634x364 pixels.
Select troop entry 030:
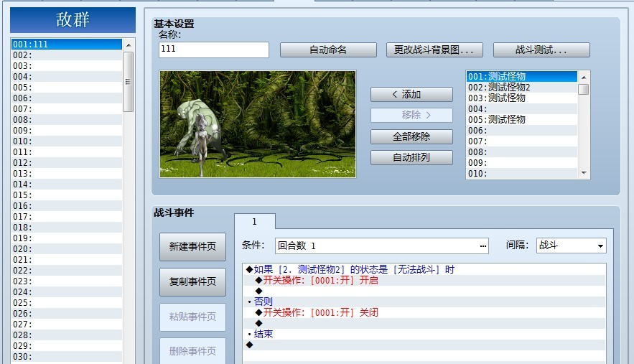pyautogui.click(x=67, y=356)
